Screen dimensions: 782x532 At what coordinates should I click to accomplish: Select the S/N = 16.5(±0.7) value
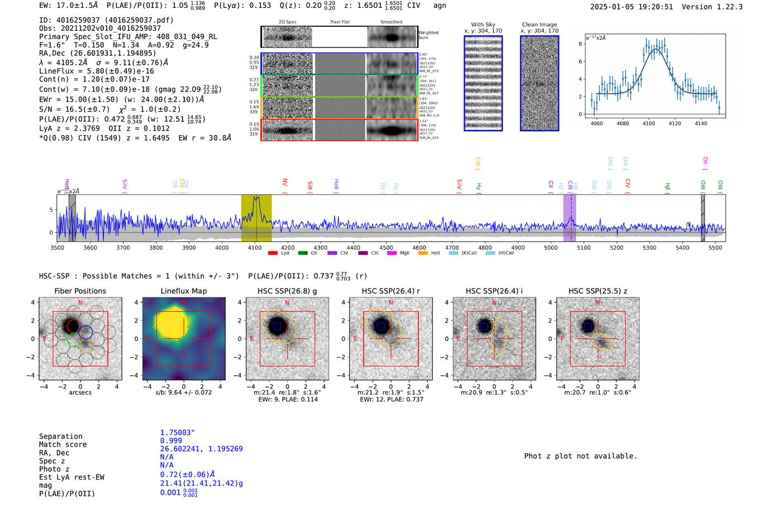point(74,109)
